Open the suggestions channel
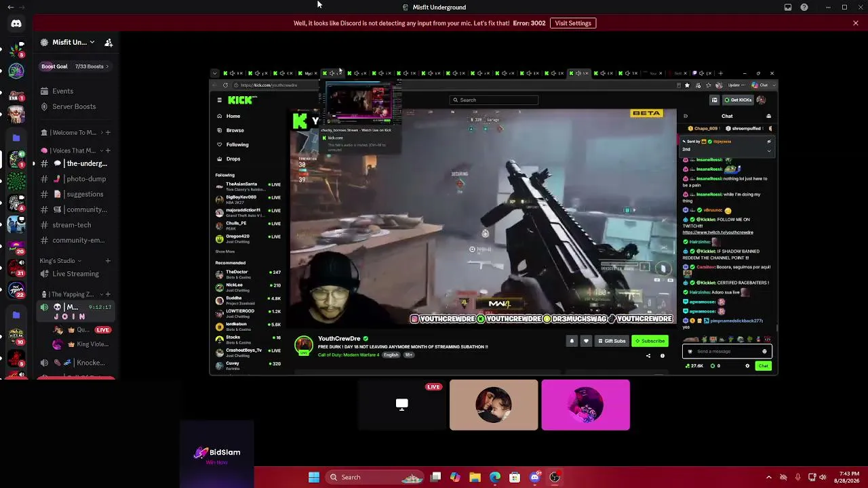The height and width of the screenshot is (488, 868). [x=76, y=194]
